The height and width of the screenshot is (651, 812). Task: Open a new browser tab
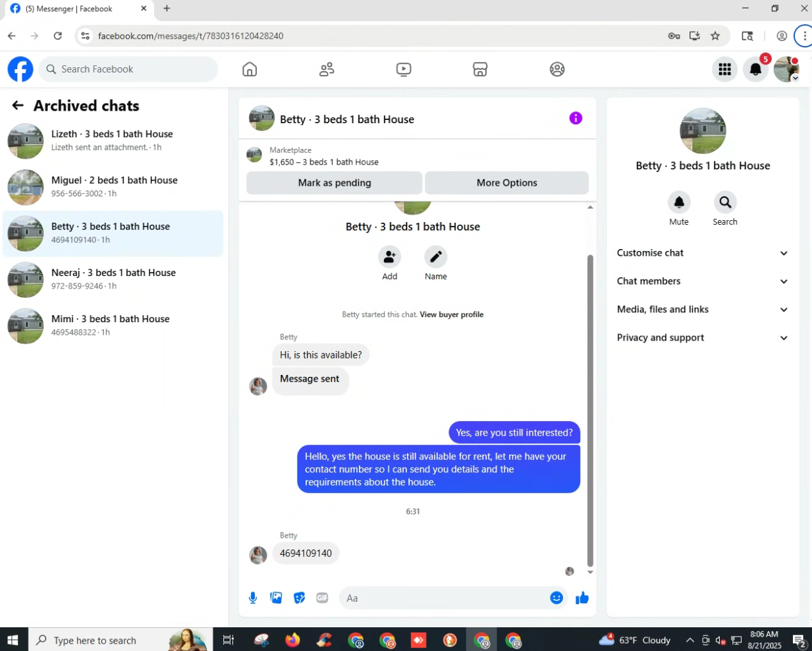tap(167, 9)
